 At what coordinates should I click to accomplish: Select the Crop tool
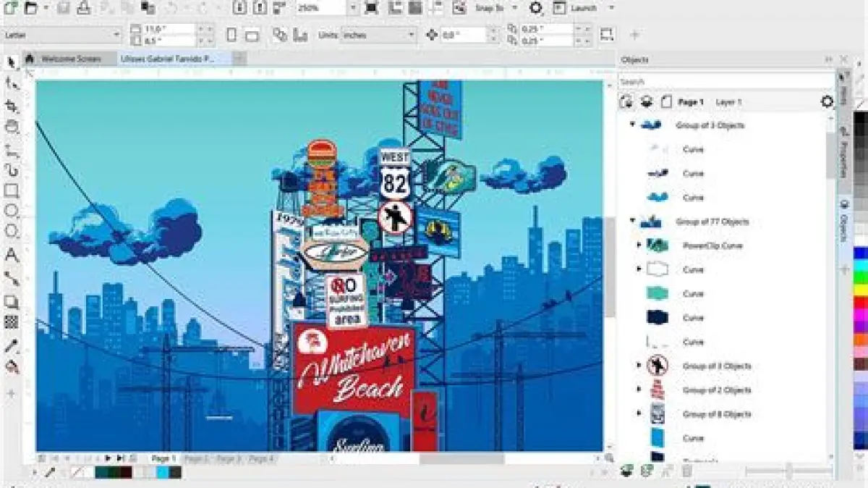11,106
